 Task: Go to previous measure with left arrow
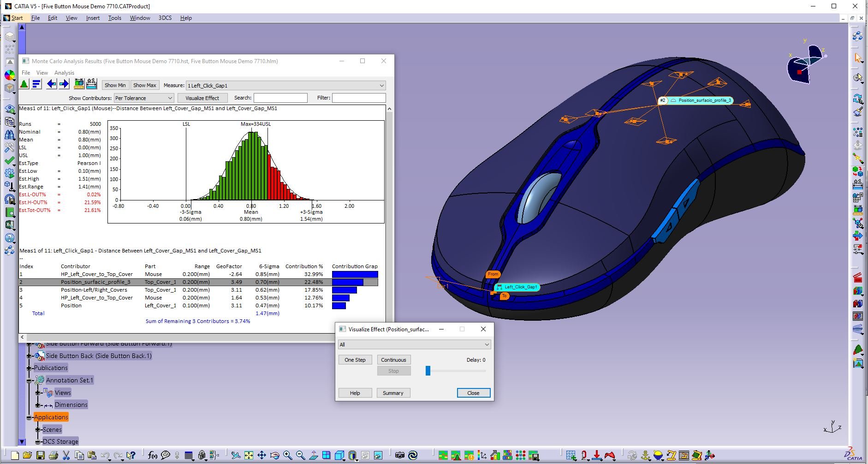coord(52,84)
